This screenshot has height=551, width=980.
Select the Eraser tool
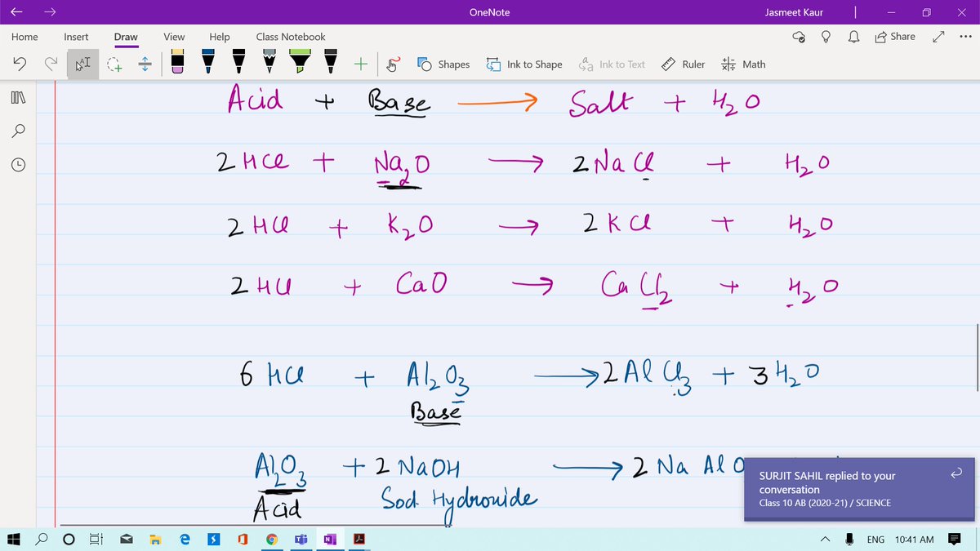[178, 61]
